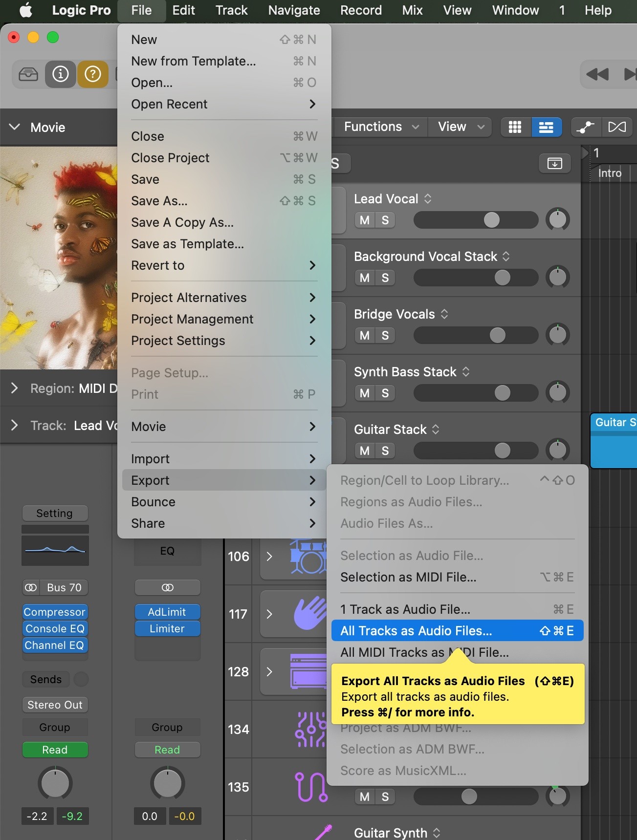Mute the Background Vocal Stack track
The image size is (637, 840).
click(365, 278)
